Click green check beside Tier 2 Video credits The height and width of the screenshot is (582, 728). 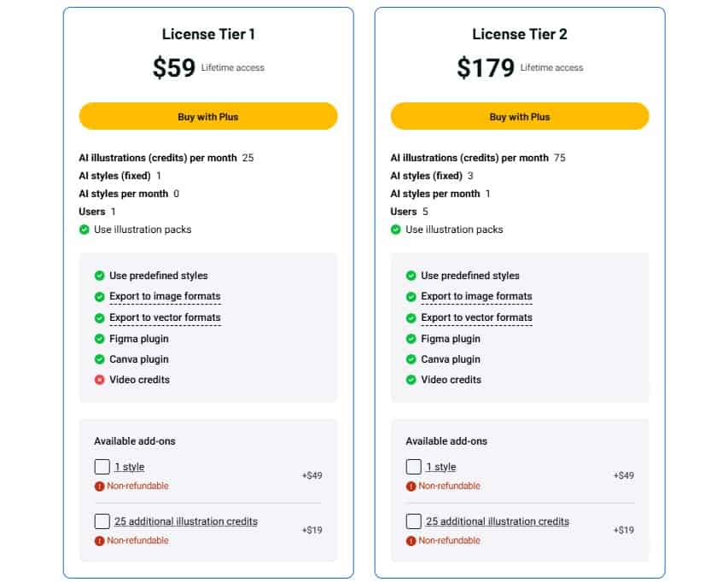[x=411, y=380]
